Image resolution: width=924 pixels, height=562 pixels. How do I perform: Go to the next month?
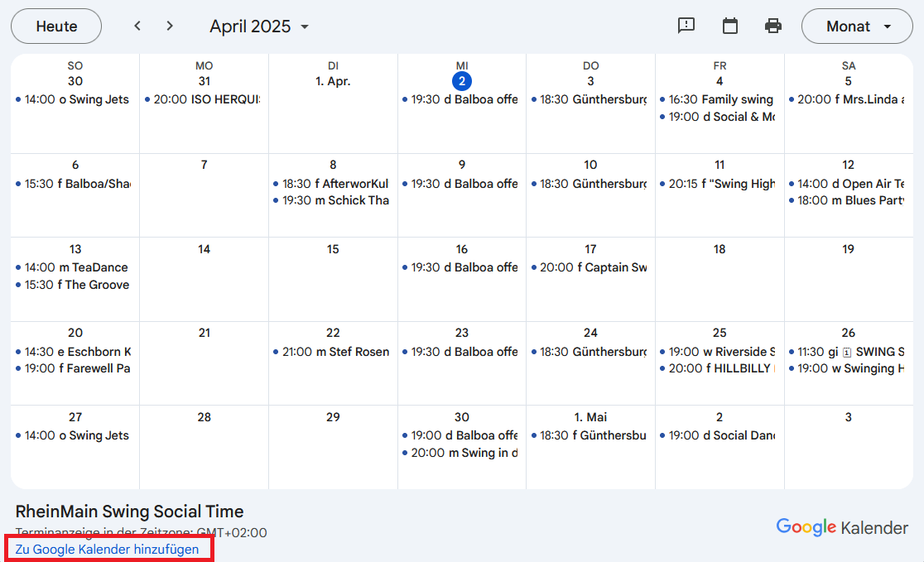point(170,26)
